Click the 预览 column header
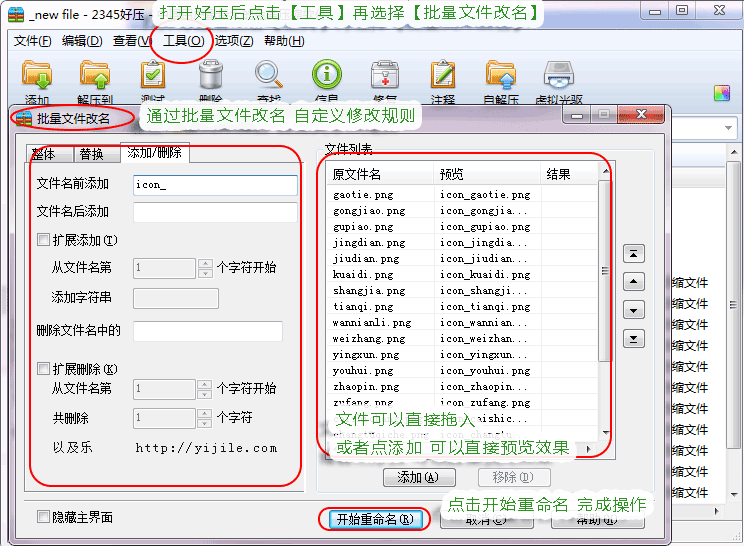 [487, 174]
